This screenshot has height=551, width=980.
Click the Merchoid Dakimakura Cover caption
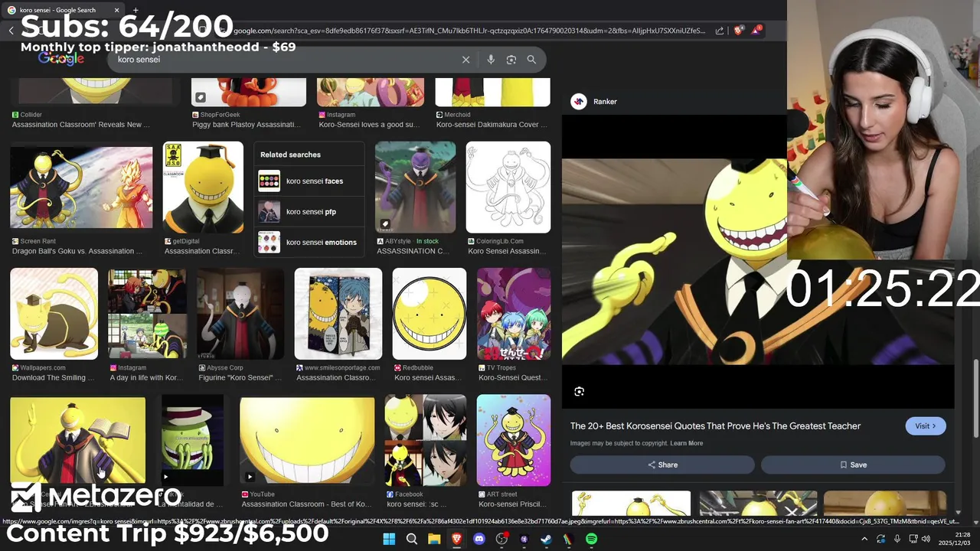492,125
